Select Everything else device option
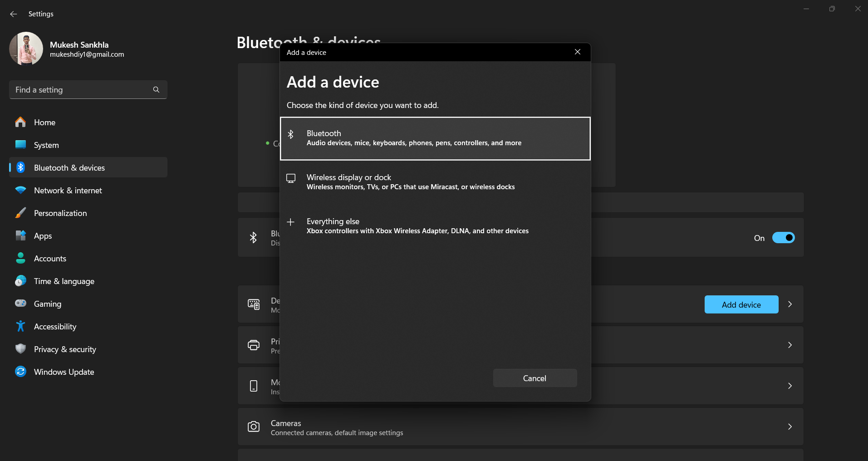The height and width of the screenshot is (461, 868). pos(435,226)
